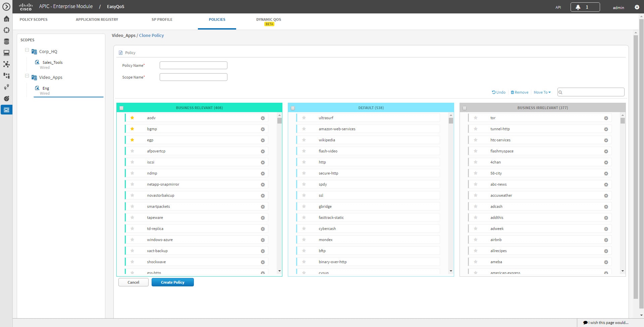Open the home icon in left sidebar

pos(6,19)
